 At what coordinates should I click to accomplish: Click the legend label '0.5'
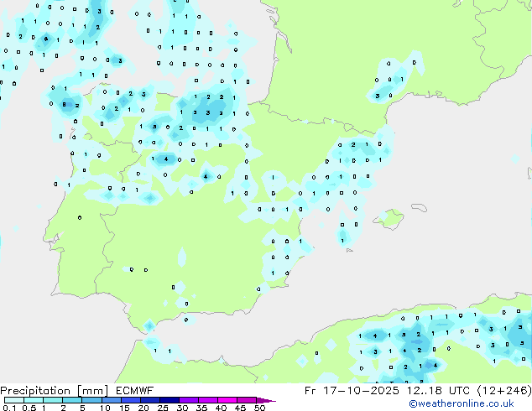pos(29,408)
